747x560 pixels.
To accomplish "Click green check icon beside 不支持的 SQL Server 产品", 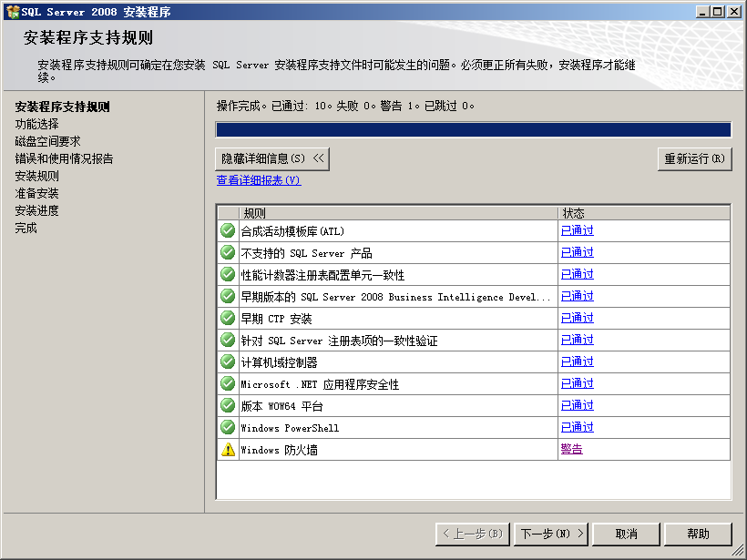I will (x=228, y=252).
